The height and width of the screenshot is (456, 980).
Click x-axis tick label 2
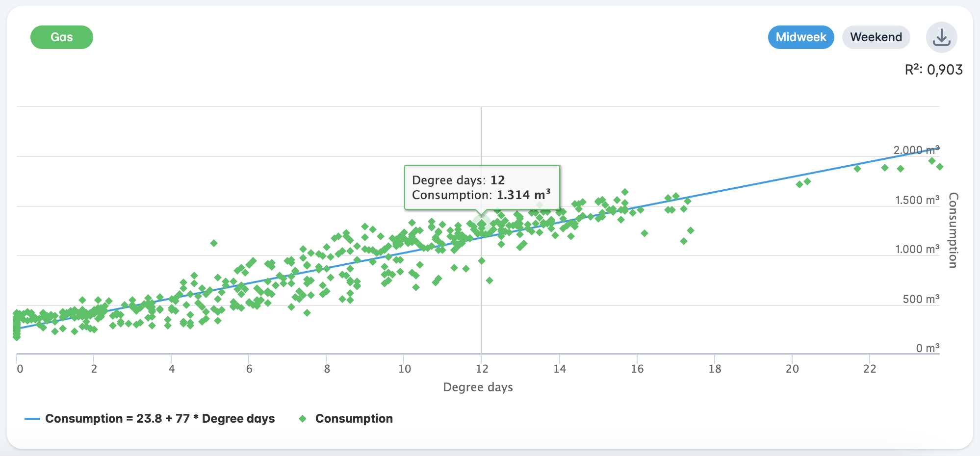click(94, 369)
